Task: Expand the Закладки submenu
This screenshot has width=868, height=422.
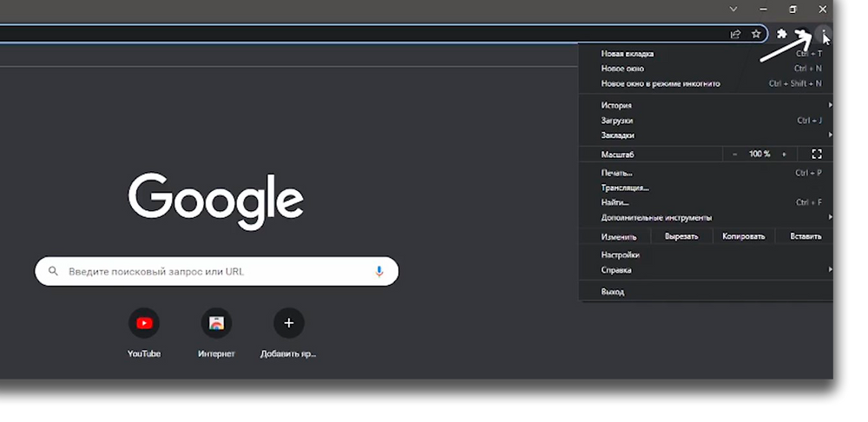Action: 706,135
